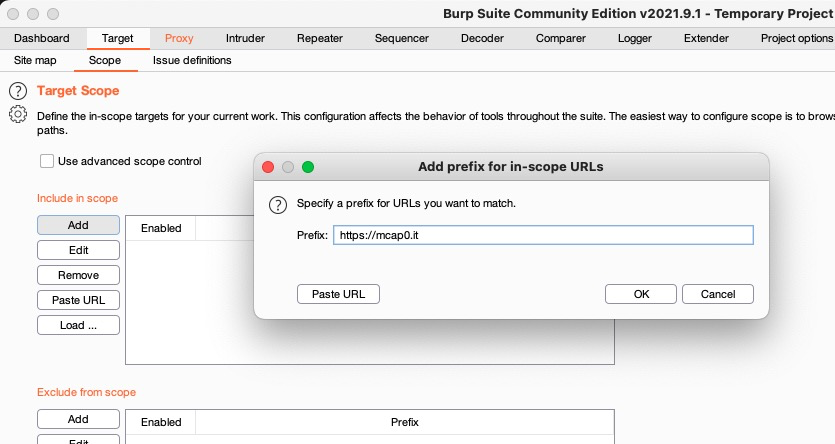Screen dimensions: 835x444
Task: Switch to the Target tab
Action: (117, 38)
